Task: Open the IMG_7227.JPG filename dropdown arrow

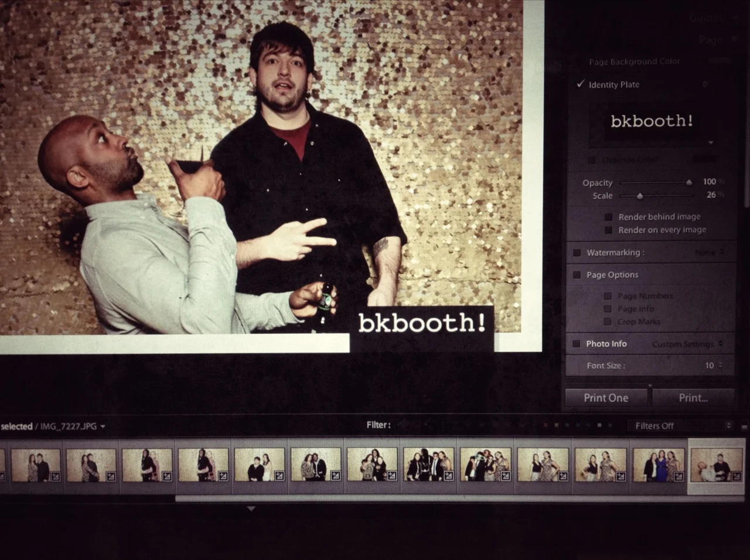Action: coord(103,426)
